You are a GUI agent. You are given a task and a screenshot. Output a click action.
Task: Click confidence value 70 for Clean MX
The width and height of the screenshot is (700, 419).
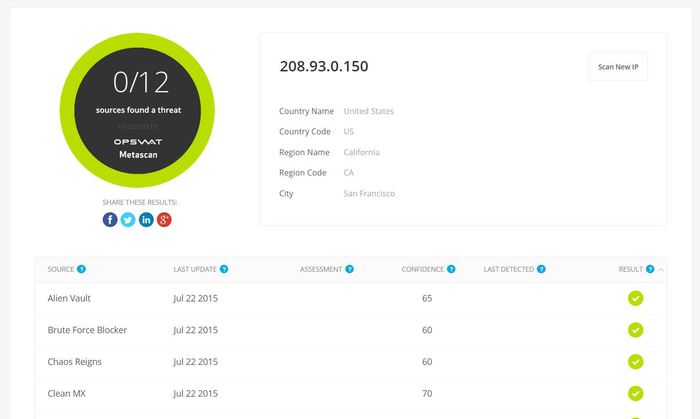(427, 393)
